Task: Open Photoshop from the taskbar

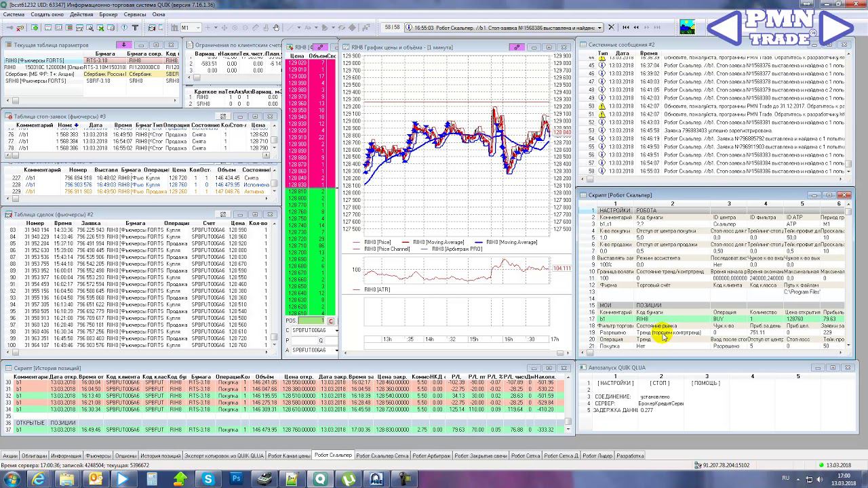Action: 236,479
